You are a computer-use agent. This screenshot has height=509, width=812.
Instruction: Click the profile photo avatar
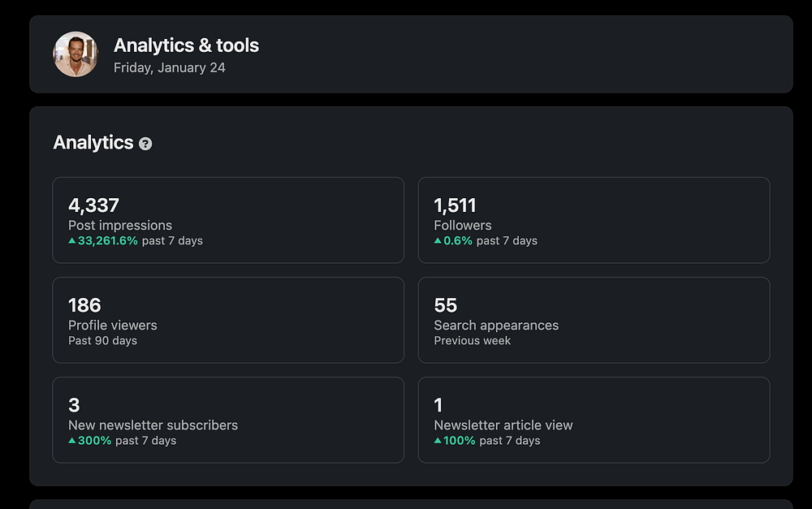click(76, 54)
